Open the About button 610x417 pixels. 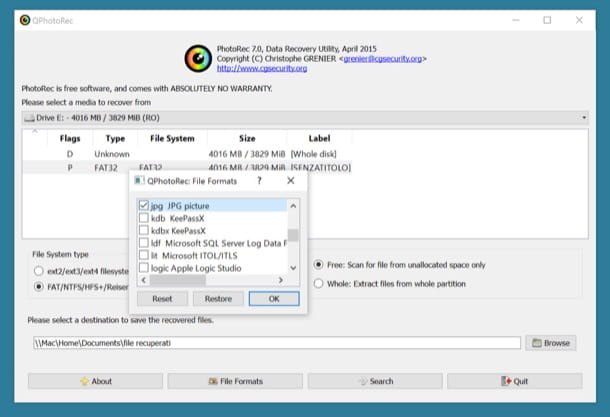tap(95, 381)
